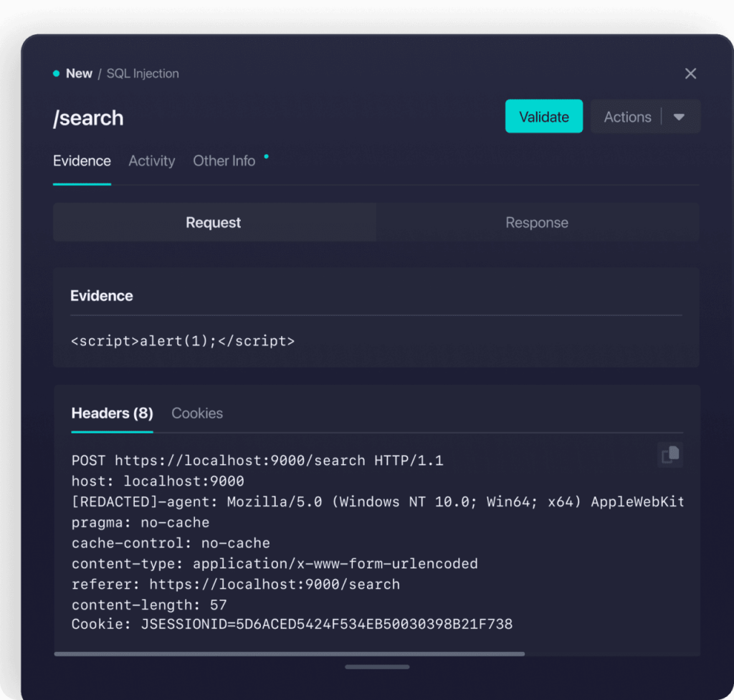Click the teal New status dot
Image resolution: width=734 pixels, height=700 pixels.
click(x=57, y=74)
